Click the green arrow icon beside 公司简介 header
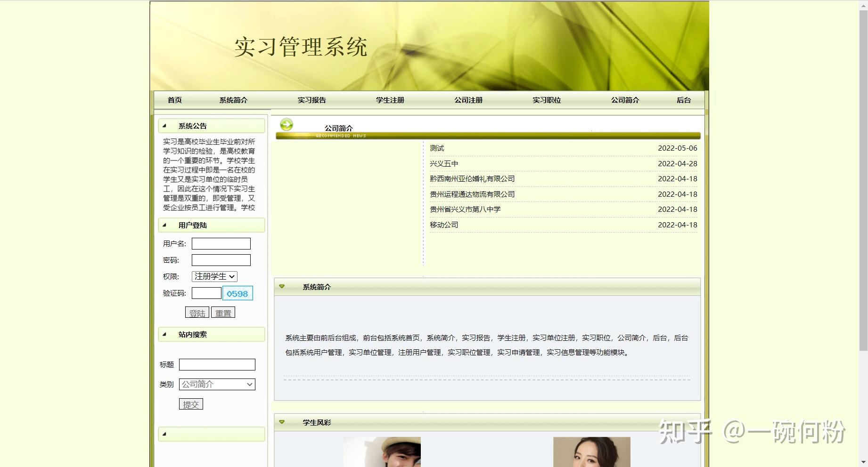Screen dimensions: 868x467 (287, 124)
